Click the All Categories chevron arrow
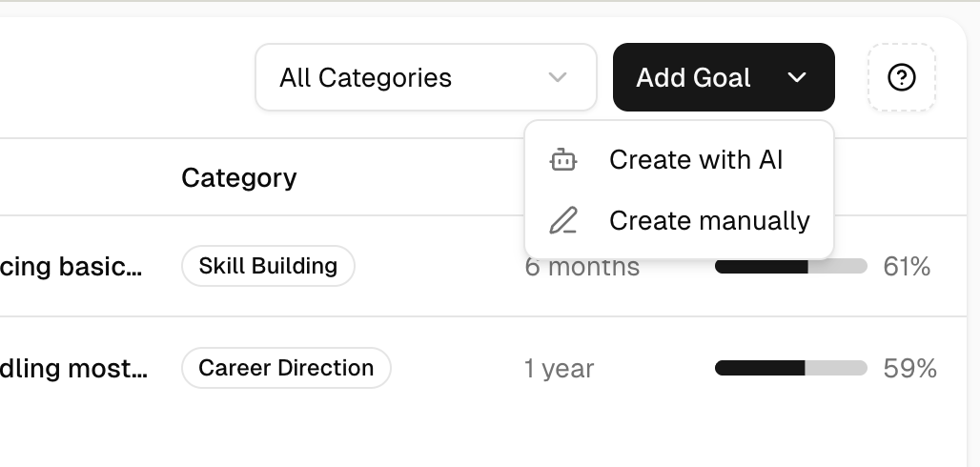 (559, 77)
